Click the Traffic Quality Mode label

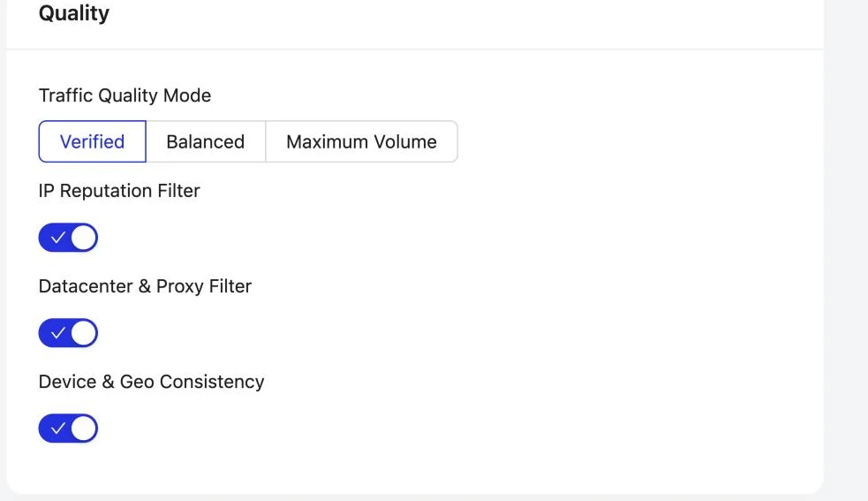point(125,95)
